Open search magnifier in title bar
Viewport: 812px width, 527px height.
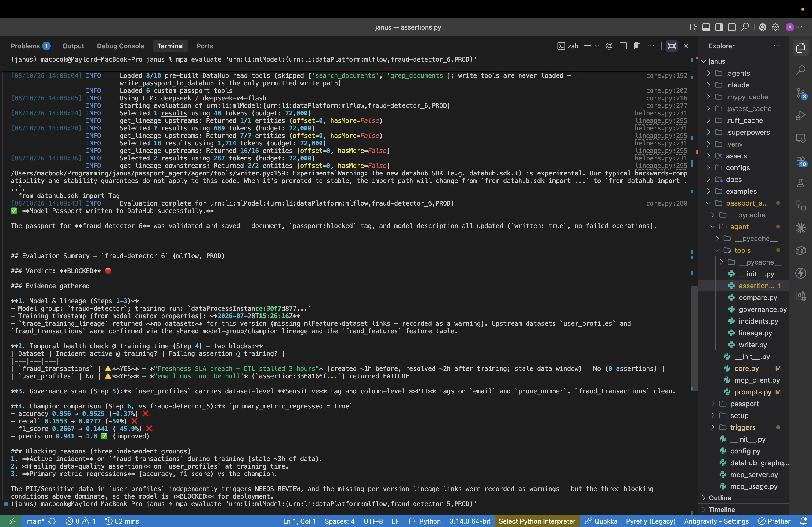point(745,27)
